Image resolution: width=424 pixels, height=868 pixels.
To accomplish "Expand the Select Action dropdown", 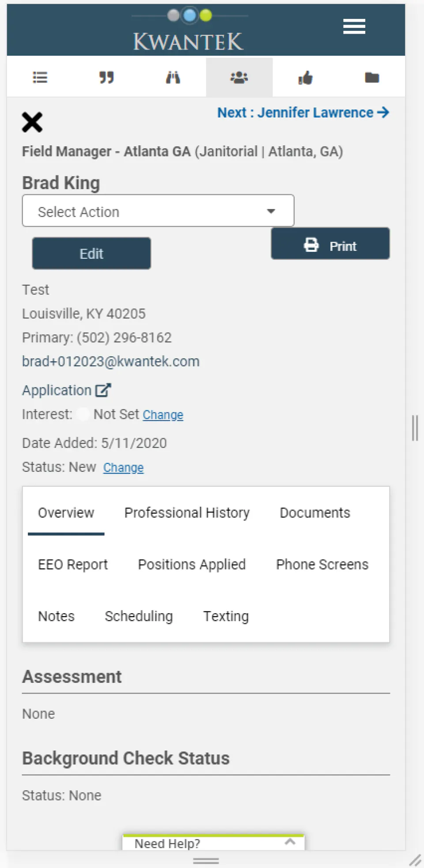I will pos(158,211).
